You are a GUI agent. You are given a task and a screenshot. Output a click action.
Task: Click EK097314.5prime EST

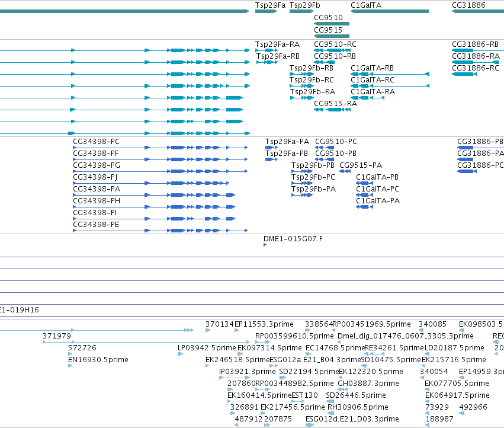click(x=269, y=348)
